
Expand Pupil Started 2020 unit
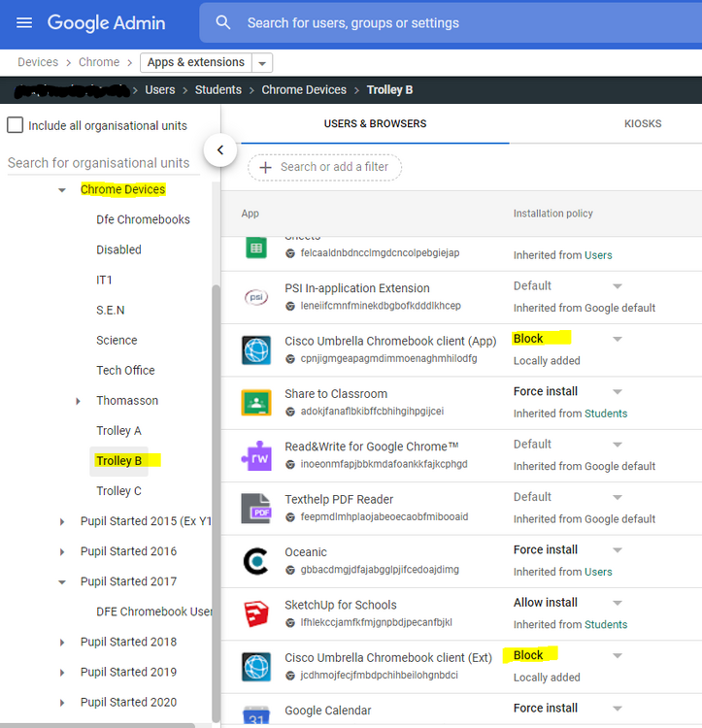click(62, 703)
